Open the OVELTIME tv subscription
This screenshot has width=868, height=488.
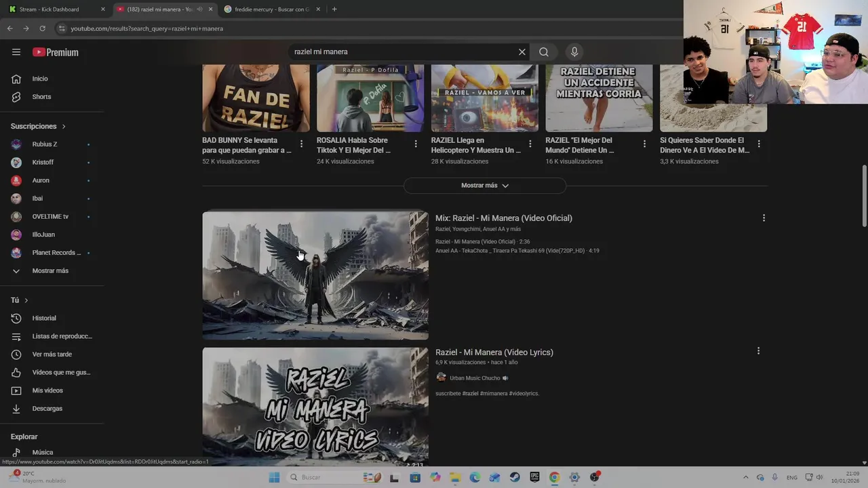pyautogui.click(x=52, y=217)
